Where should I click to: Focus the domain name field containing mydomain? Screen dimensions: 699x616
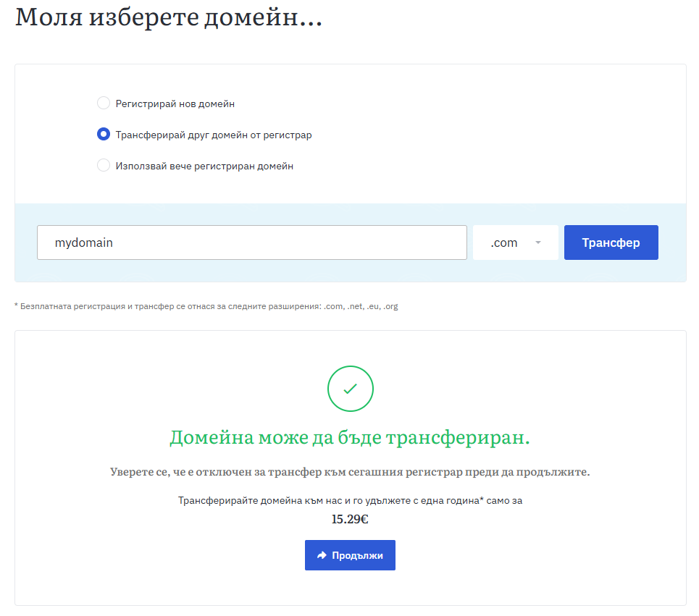coord(251,242)
